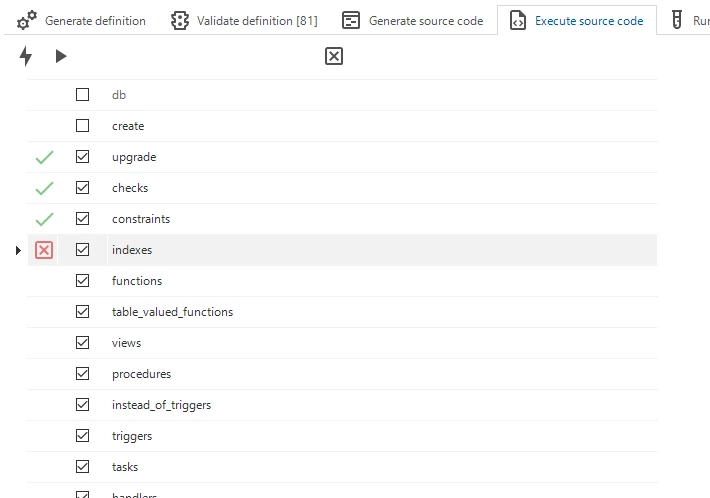710x498 pixels.
Task: Select the procedures row label
Action: pyautogui.click(x=141, y=374)
